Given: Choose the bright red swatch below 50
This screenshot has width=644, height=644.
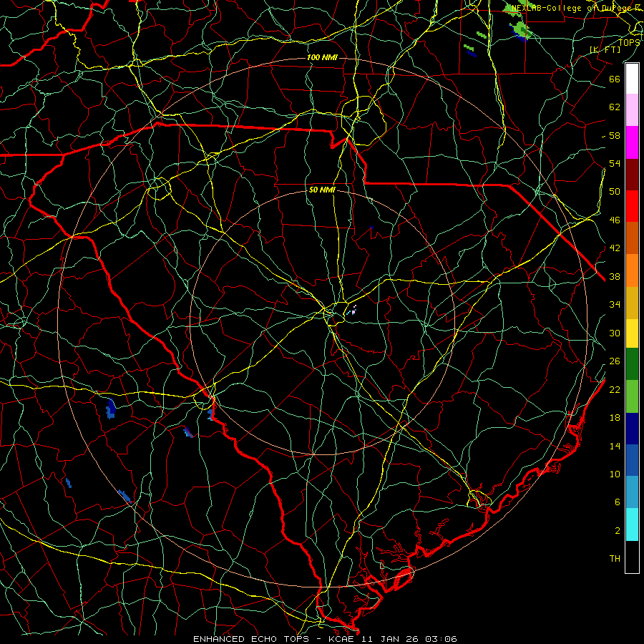Looking at the screenshot, I should [x=632, y=206].
